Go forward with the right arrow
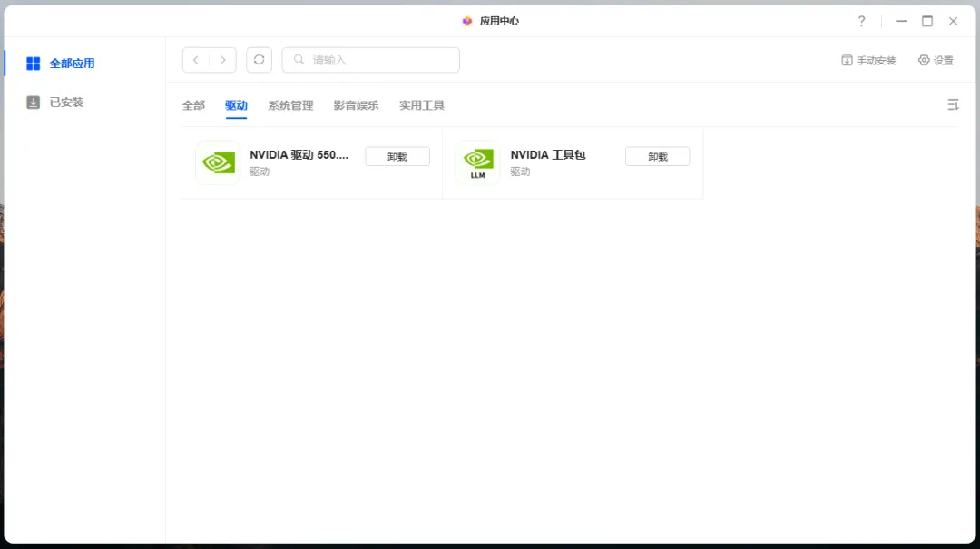Image resolution: width=980 pixels, height=549 pixels. [223, 60]
